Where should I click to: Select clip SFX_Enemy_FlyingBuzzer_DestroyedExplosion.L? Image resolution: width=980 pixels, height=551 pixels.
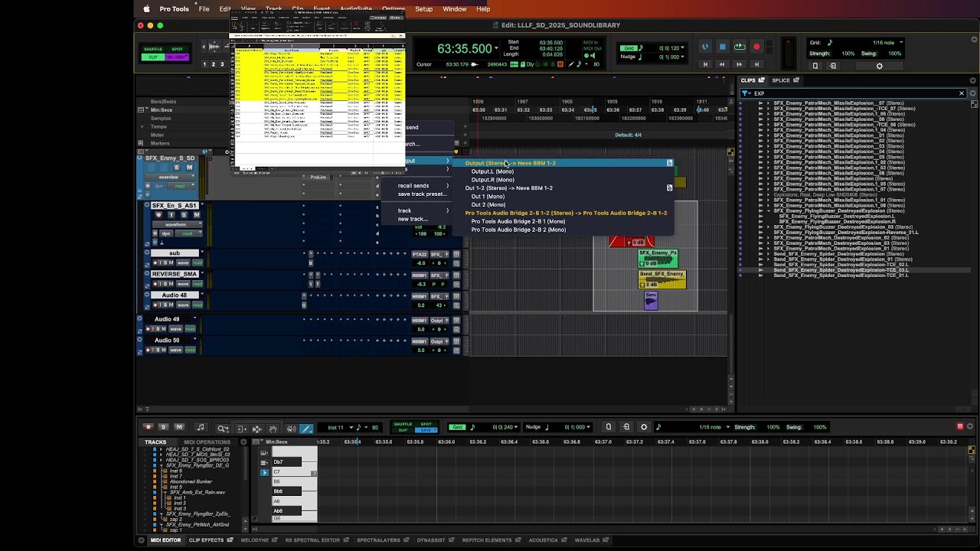[836, 216]
